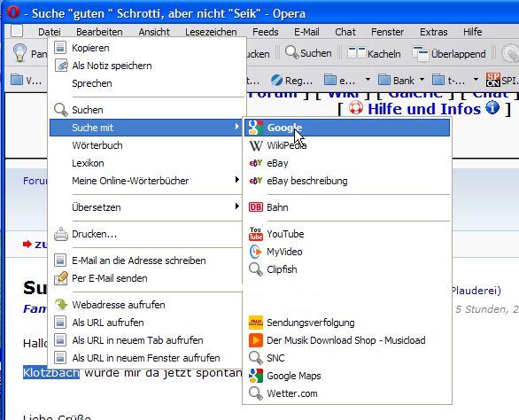
Task: Select Google search engine in submenu
Action: (347, 128)
